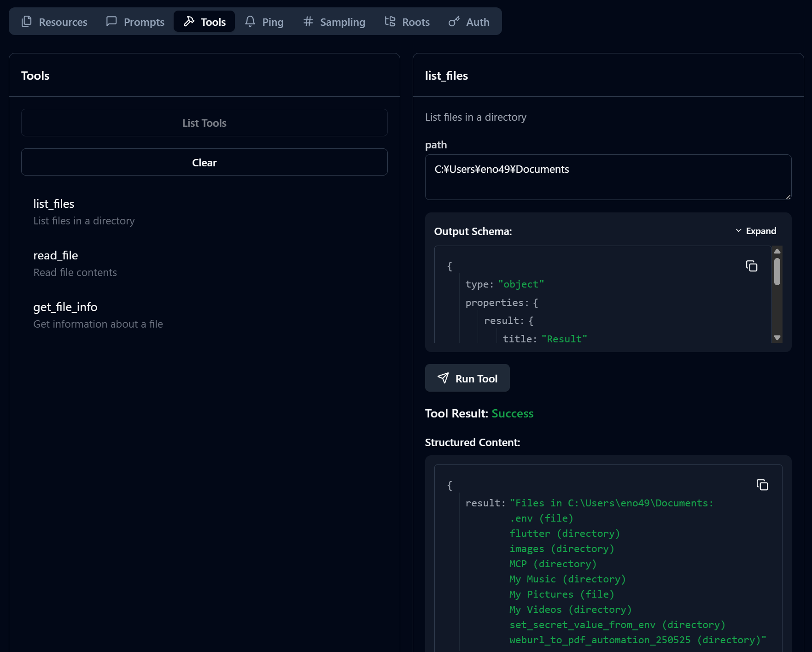Screen dimensions: 812x652
Task: Select the get_file_info tool
Action: pos(65,307)
